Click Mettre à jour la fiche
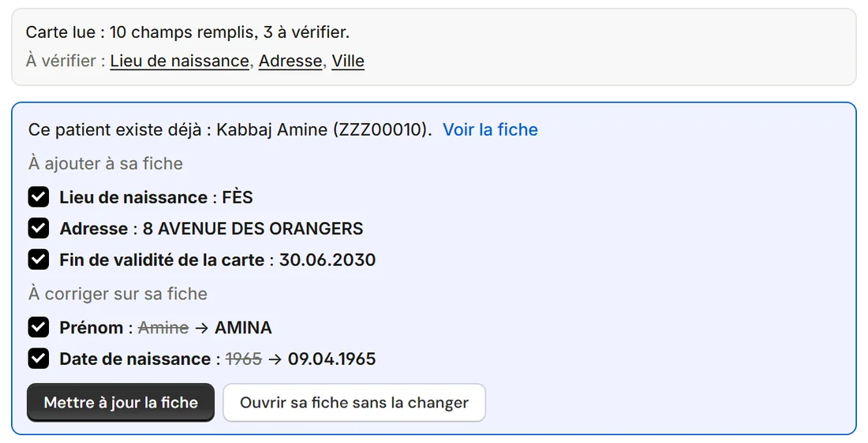868x443 pixels. pos(121,403)
